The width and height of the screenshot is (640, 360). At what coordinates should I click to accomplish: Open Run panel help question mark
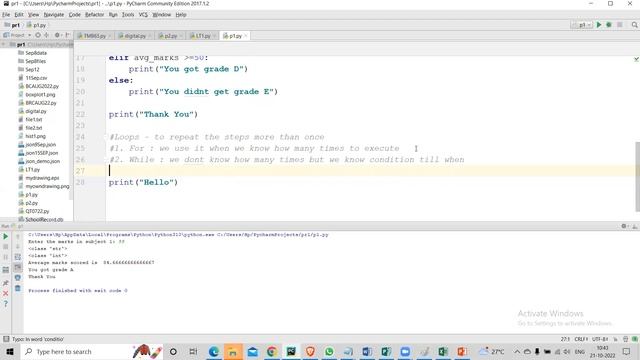coord(6,304)
